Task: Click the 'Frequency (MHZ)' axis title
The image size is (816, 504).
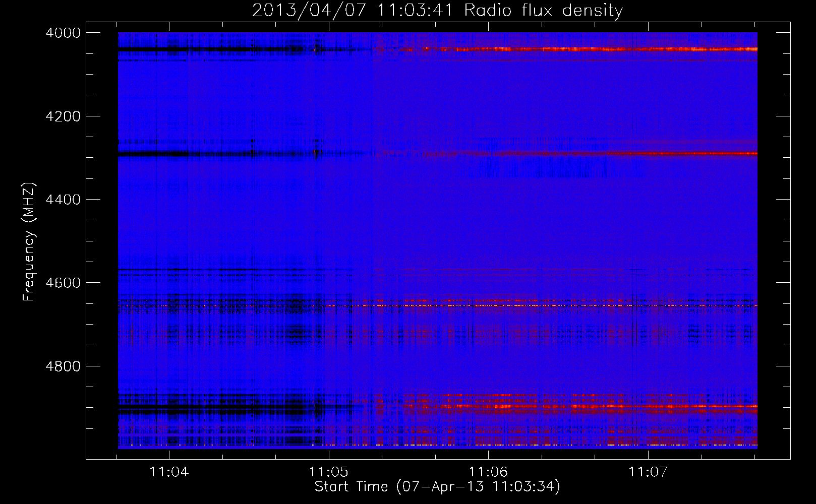Action: 29,242
